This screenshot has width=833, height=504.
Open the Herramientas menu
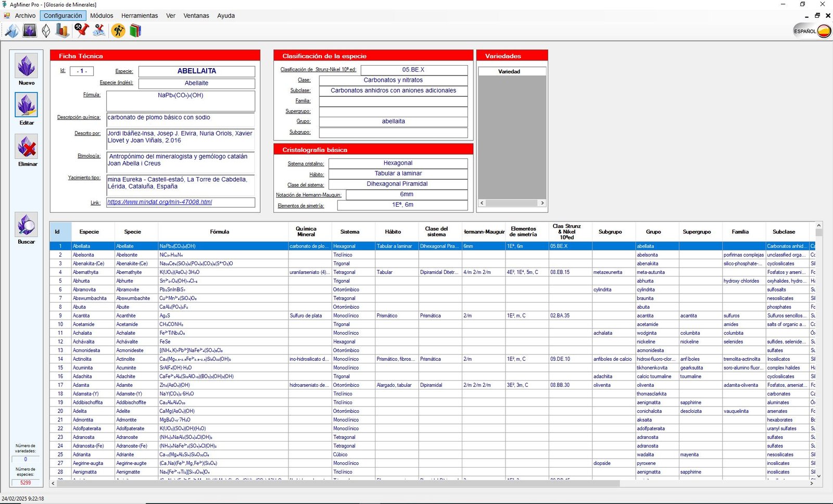pos(140,16)
